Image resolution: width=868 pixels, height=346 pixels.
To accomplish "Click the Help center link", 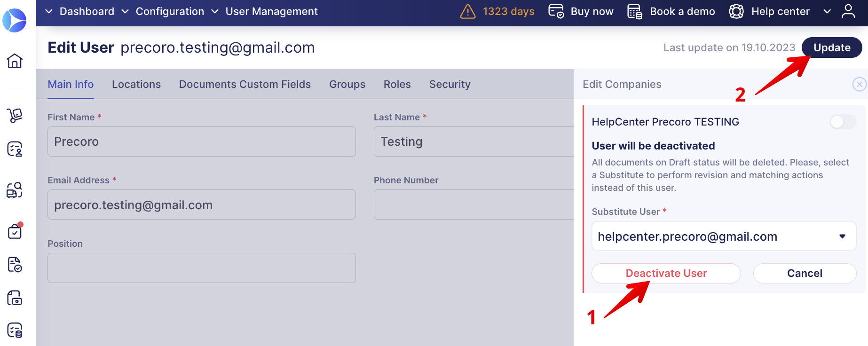I will click(x=781, y=11).
